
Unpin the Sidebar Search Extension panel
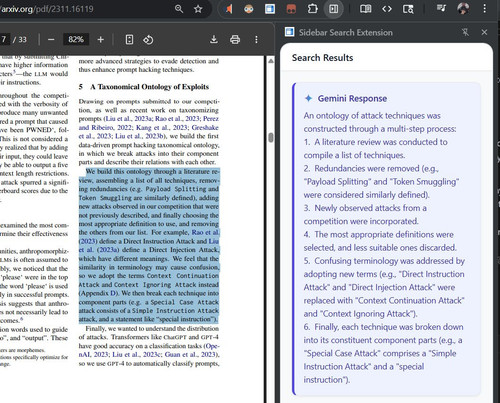click(x=465, y=32)
